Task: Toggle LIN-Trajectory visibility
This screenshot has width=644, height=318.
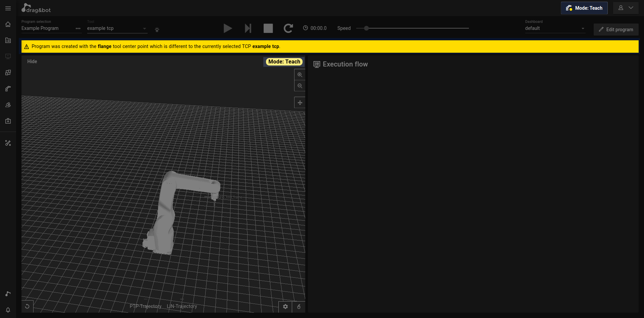Action: click(x=182, y=306)
